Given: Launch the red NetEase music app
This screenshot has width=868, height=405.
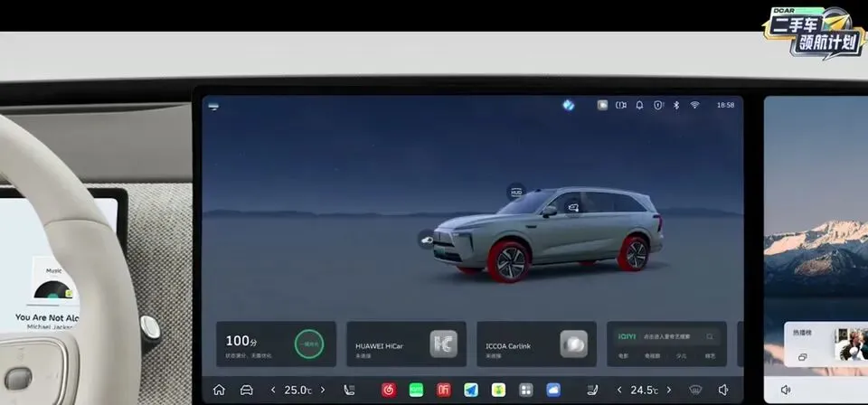Looking at the screenshot, I should (389, 390).
